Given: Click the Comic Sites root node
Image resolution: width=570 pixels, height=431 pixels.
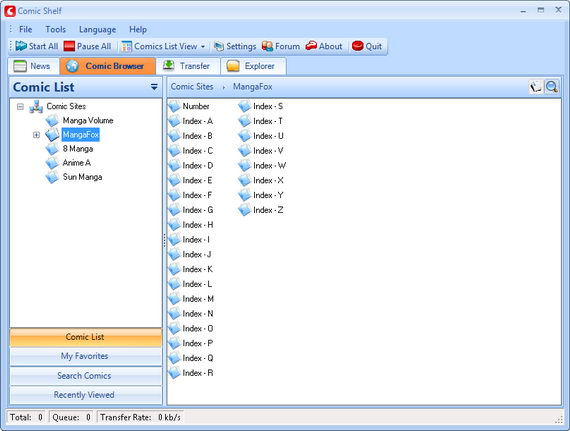Looking at the screenshot, I should [x=66, y=106].
